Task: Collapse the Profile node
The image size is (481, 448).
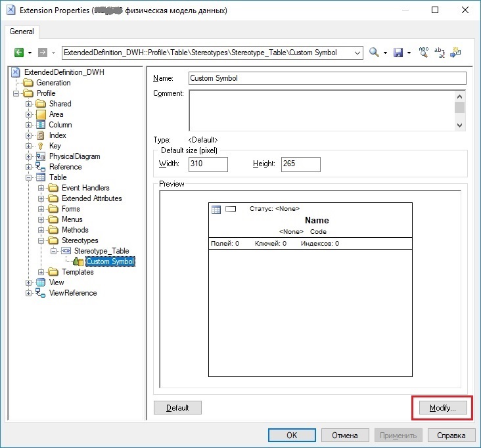Action: click(x=16, y=93)
